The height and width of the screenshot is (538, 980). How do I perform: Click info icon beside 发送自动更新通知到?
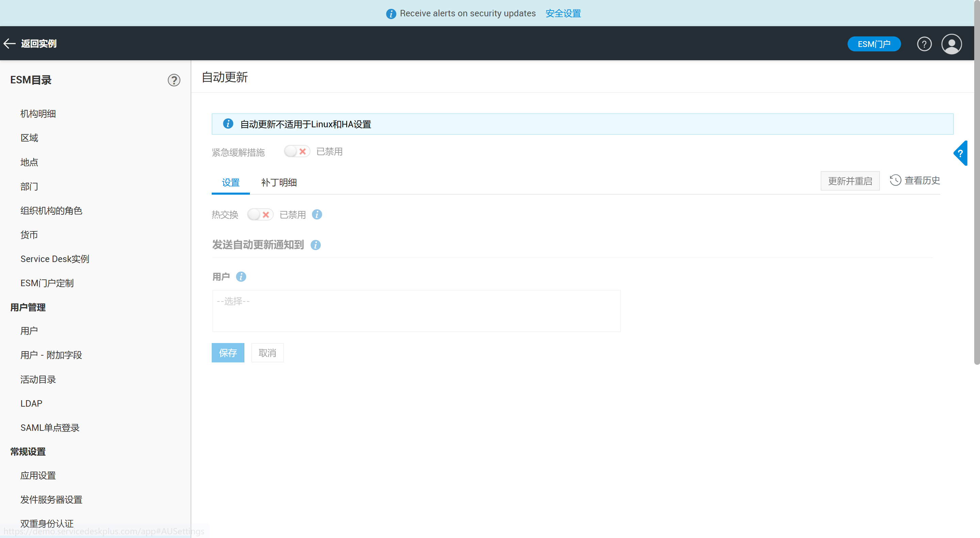(x=316, y=245)
